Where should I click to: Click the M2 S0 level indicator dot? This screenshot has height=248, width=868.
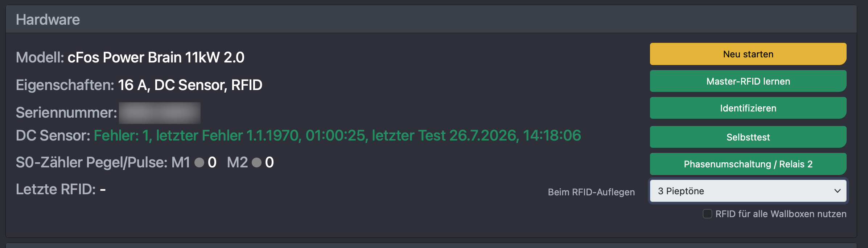(256, 162)
